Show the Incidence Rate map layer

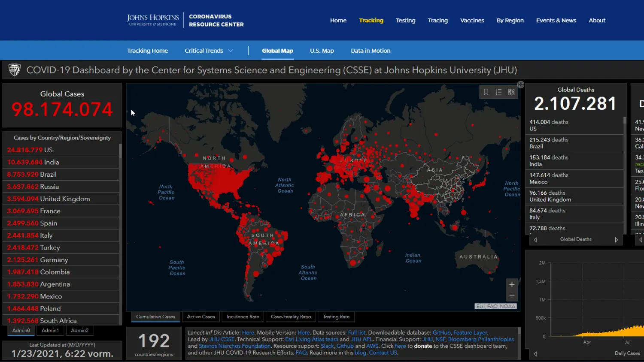(243, 317)
